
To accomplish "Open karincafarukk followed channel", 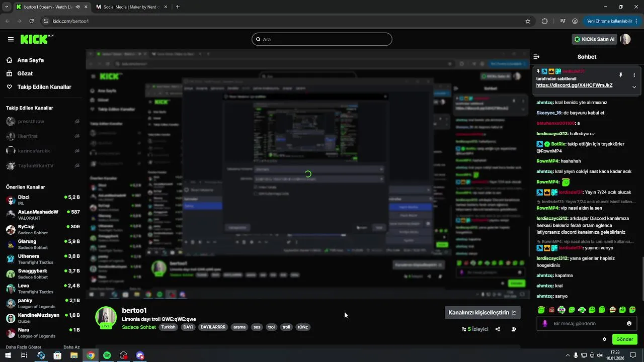I will click(42, 150).
